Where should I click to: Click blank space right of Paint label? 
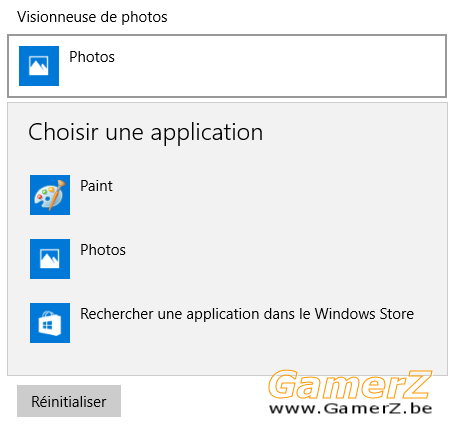coord(267,195)
